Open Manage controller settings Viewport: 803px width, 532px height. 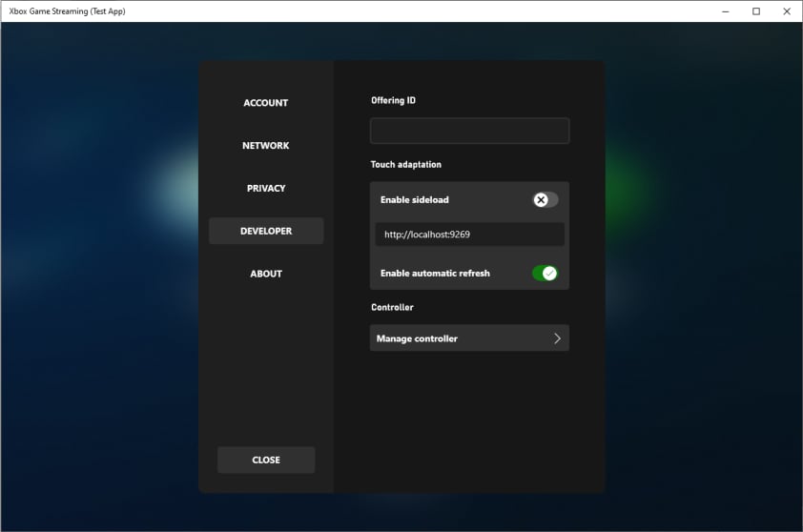tap(469, 338)
